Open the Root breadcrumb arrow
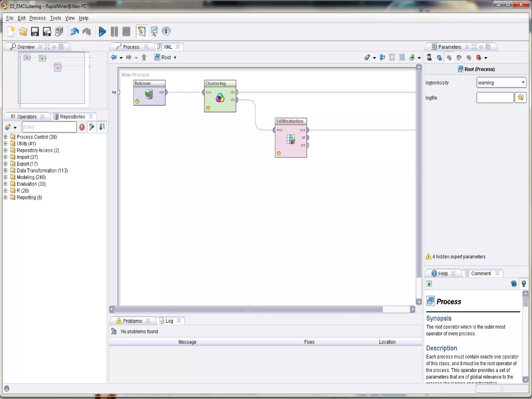 pos(175,57)
